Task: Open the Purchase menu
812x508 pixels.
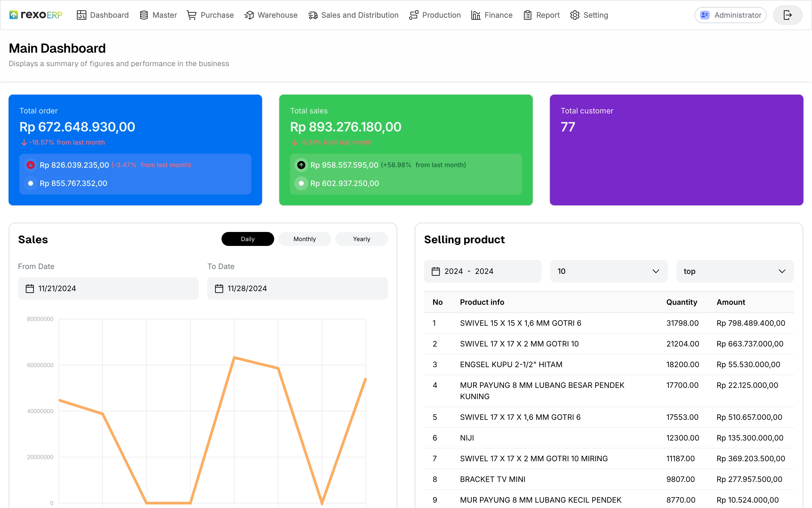Action: pyautogui.click(x=210, y=15)
